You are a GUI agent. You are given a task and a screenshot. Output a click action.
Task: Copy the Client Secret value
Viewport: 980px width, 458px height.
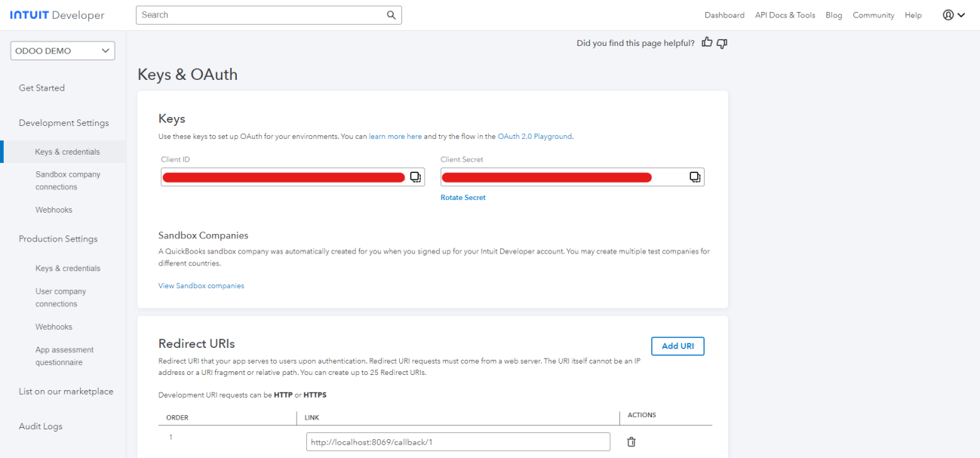695,177
